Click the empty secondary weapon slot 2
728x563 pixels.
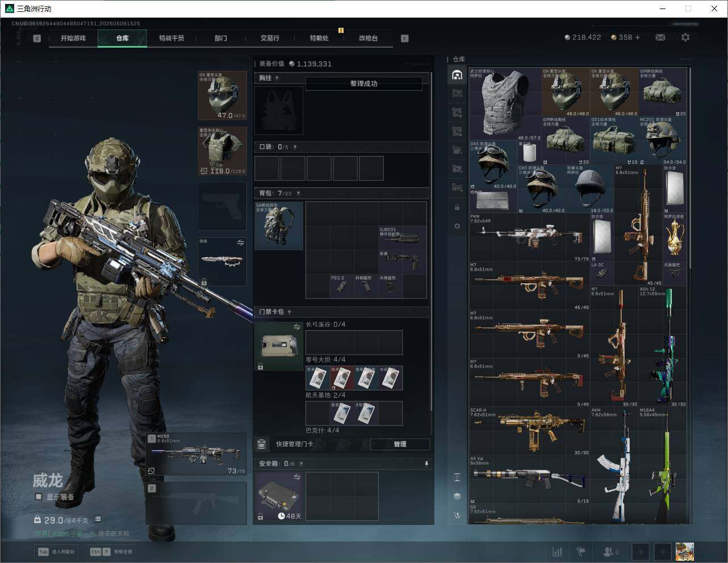[196, 503]
